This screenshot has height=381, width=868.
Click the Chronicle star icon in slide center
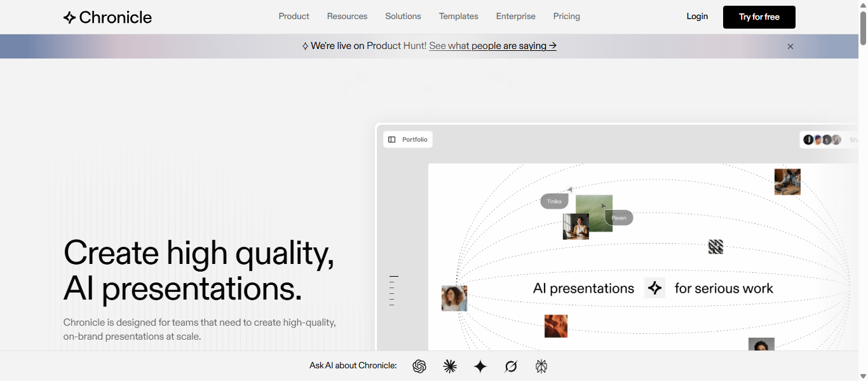(x=654, y=288)
